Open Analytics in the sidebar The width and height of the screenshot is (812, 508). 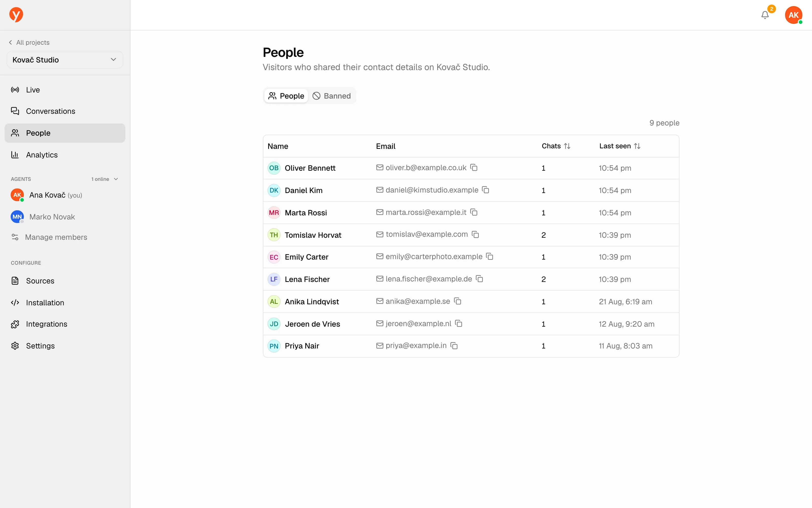pyautogui.click(x=65, y=155)
